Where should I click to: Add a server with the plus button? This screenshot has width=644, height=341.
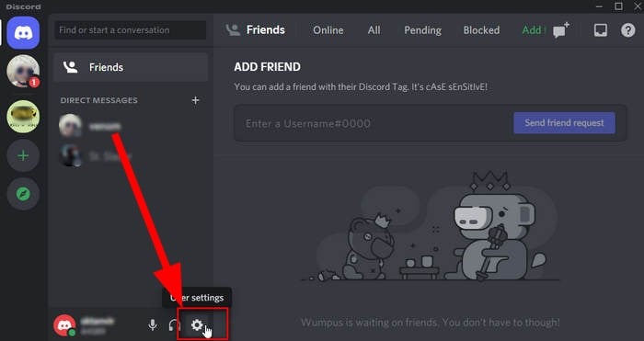pyautogui.click(x=23, y=155)
